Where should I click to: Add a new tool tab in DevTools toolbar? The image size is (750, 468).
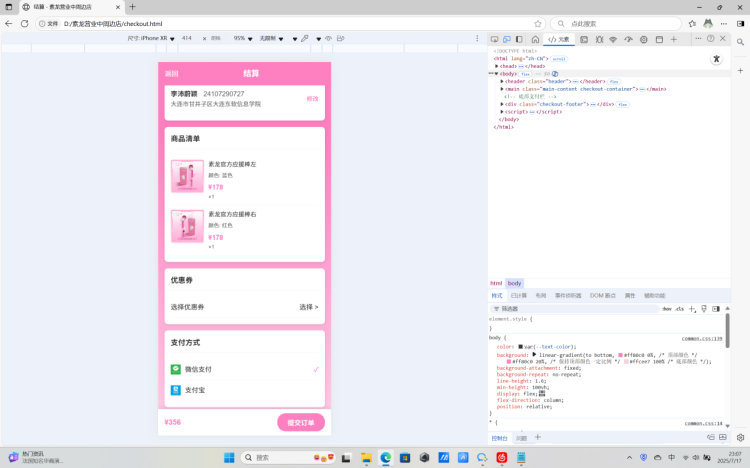(x=674, y=39)
